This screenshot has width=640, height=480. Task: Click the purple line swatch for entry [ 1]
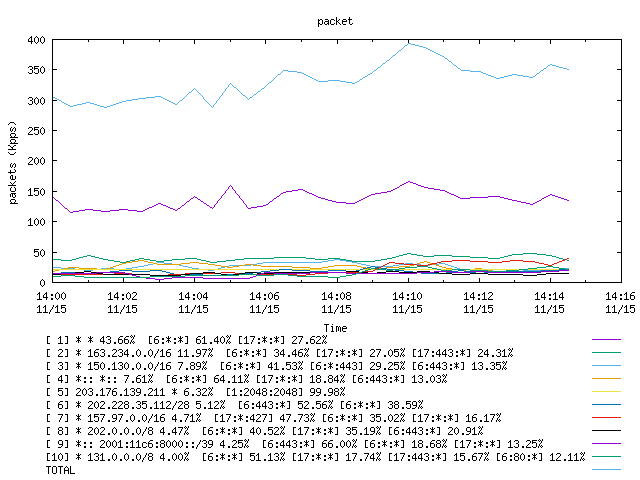coord(606,340)
